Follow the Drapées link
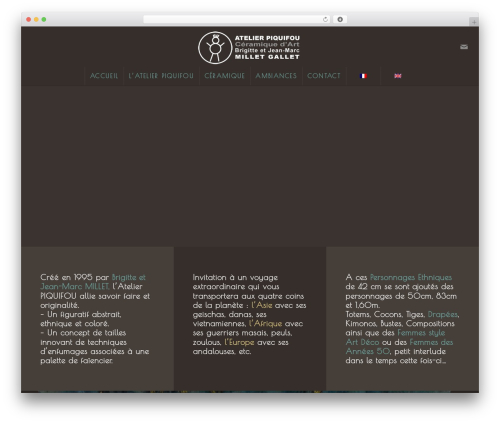The width and height of the screenshot is (500, 423). pos(443,314)
